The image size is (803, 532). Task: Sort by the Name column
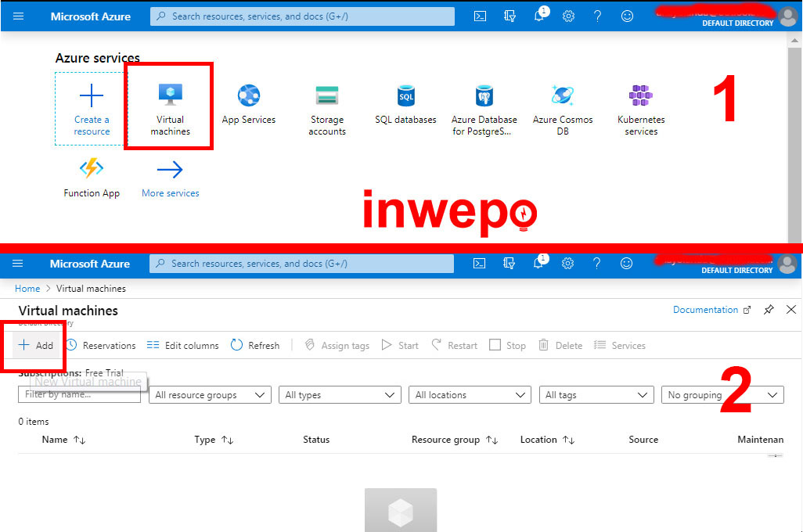[x=63, y=440]
